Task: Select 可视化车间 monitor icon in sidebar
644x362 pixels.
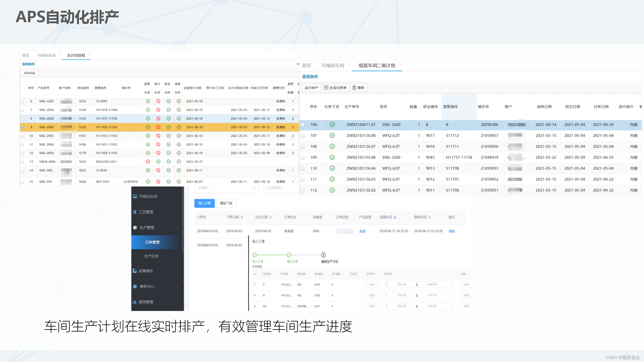Action: click(134, 196)
